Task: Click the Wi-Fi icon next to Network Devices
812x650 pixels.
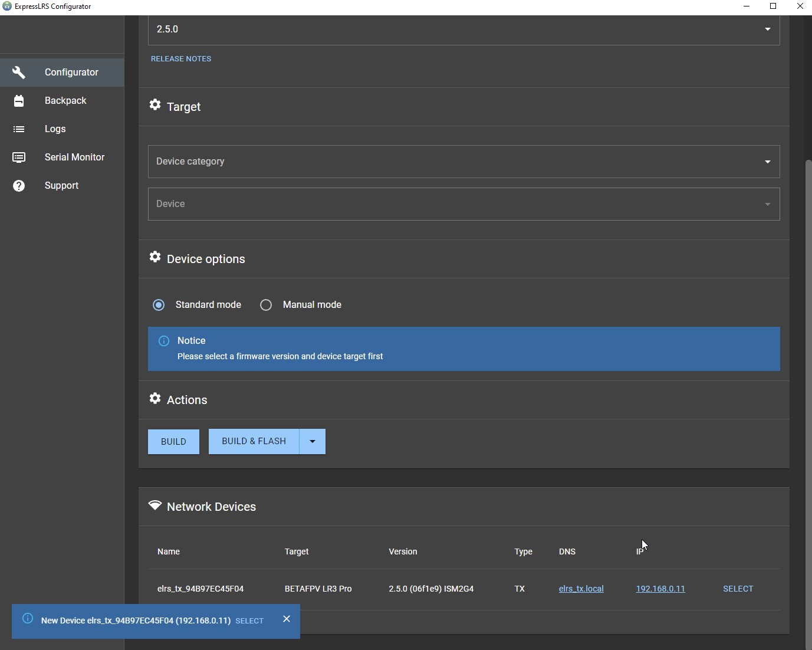Action: point(155,505)
